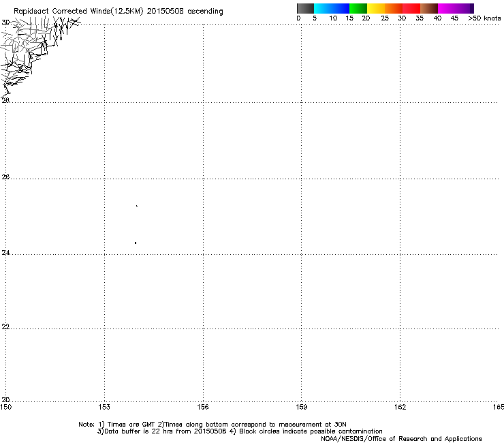Click the '45' legend label

454,18
